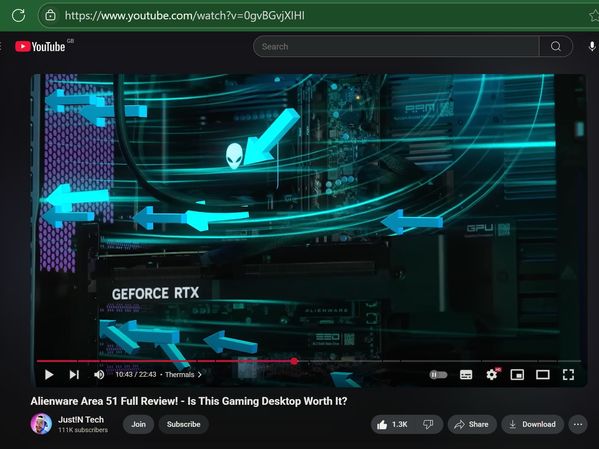This screenshot has width=599, height=449.
Task: Open the YouTube home logo
Action: pos(41,47)
